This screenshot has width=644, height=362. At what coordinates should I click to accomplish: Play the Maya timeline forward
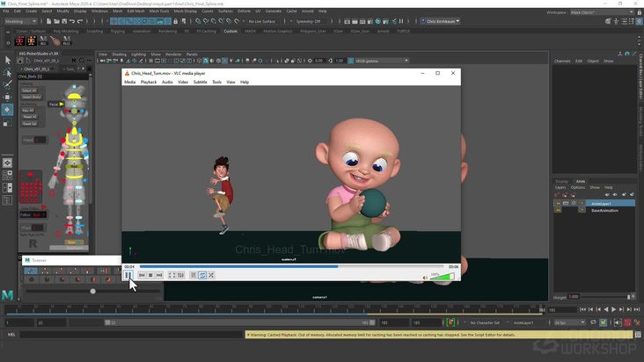click(x=612, y=309)
